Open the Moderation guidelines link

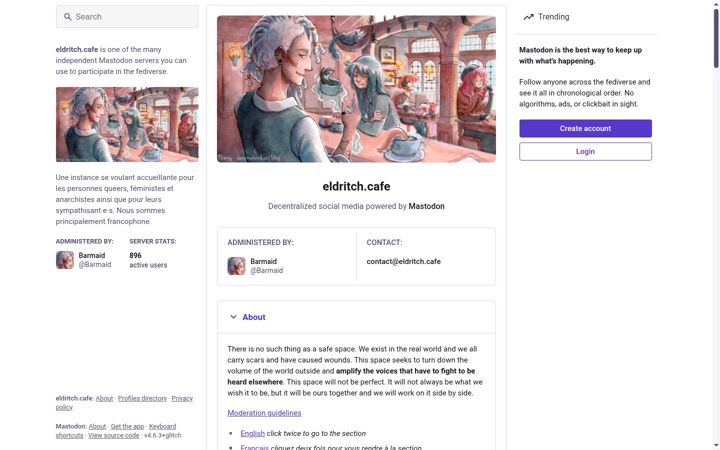264,413
